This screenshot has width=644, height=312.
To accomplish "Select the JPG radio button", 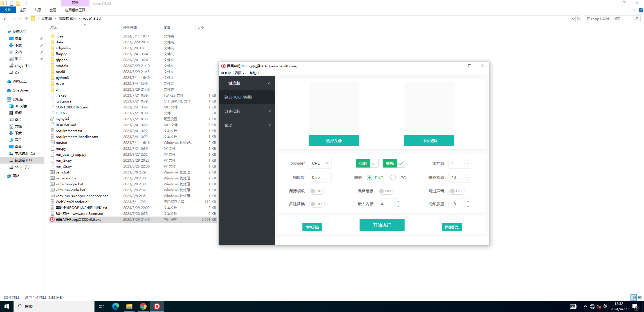I will tap(393, 178).
